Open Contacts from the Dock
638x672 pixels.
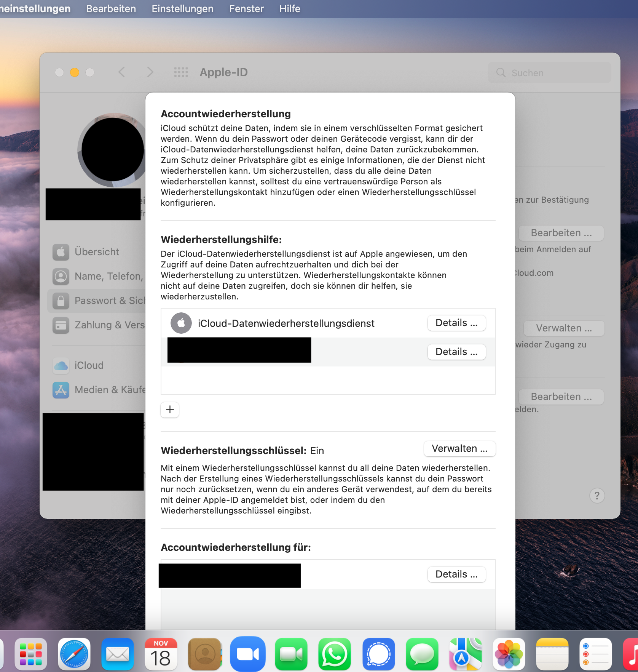[204, 654]
